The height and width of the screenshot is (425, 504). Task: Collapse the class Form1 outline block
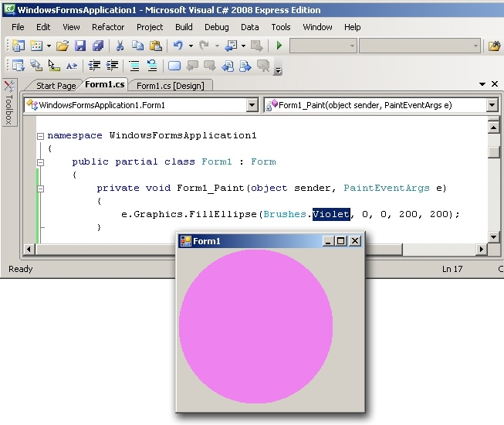click(x=40, y=162)
